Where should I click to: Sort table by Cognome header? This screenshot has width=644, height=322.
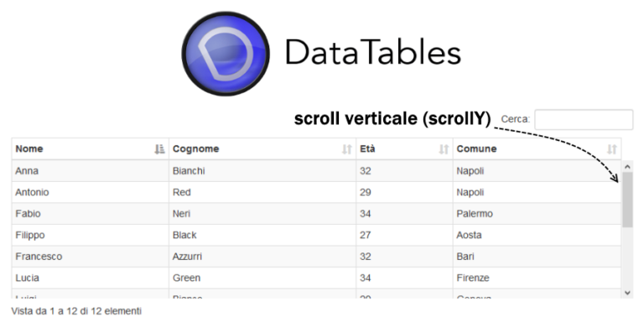[262, 148]
